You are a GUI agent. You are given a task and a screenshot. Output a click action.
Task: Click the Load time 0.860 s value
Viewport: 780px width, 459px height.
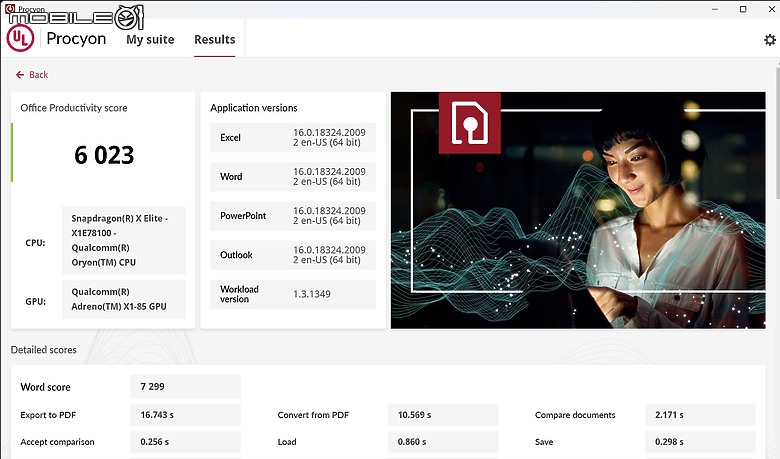point(443,442)
